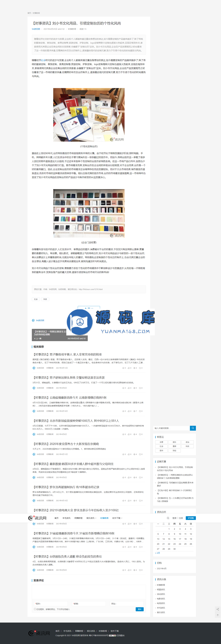Click the 财经 tag in tag cloud
Image resolution: width=221 pixels, height=644 pixels.
click(174, 450)
